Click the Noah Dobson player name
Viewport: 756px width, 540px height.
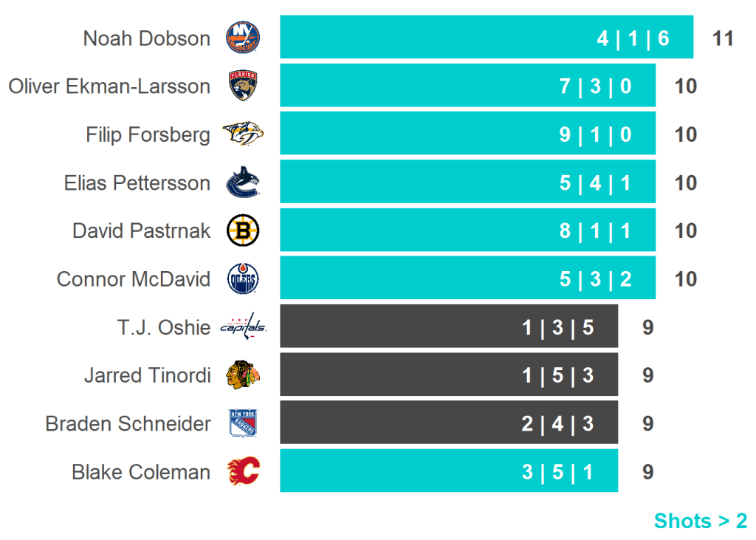coord(146,38)
